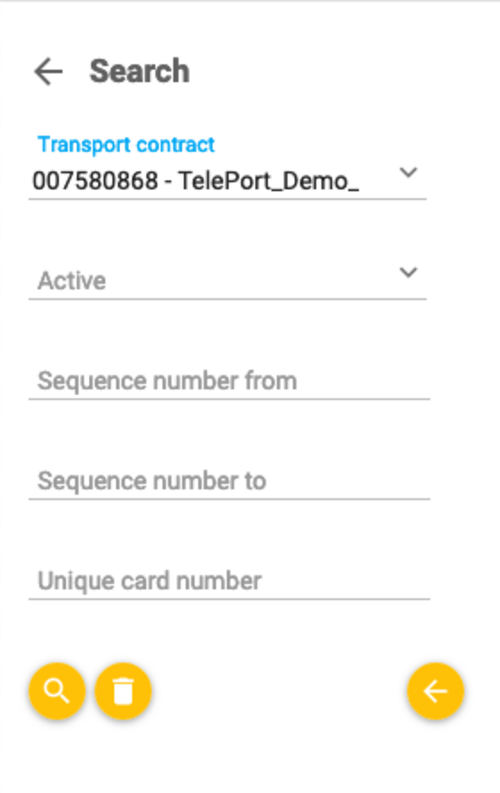Image resolution: width=500 pixels, height=793 pixels.
Task: Open the 007580868 - TelePort_Demo_ contract selector
Action: coord(228,181)
